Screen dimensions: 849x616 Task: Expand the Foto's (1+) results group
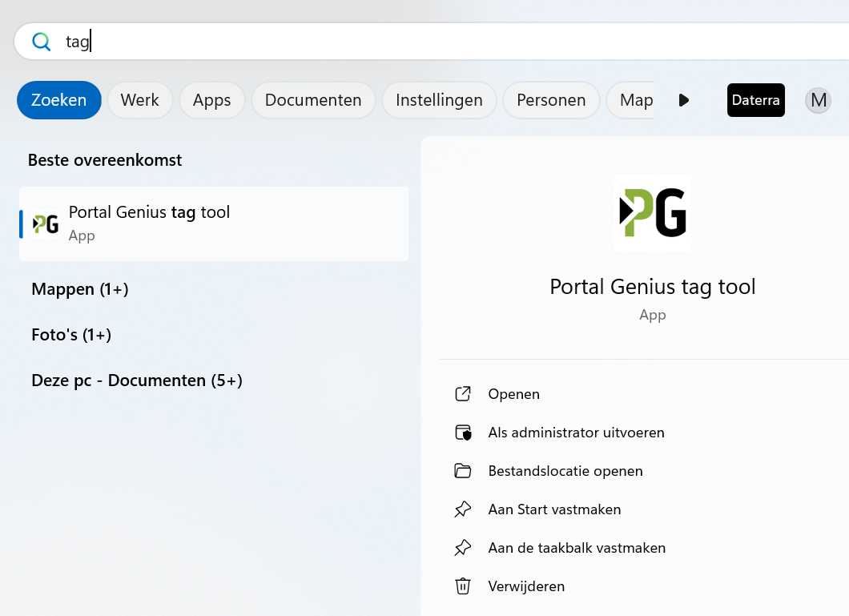pyautogui.click(x=71, y=335)
